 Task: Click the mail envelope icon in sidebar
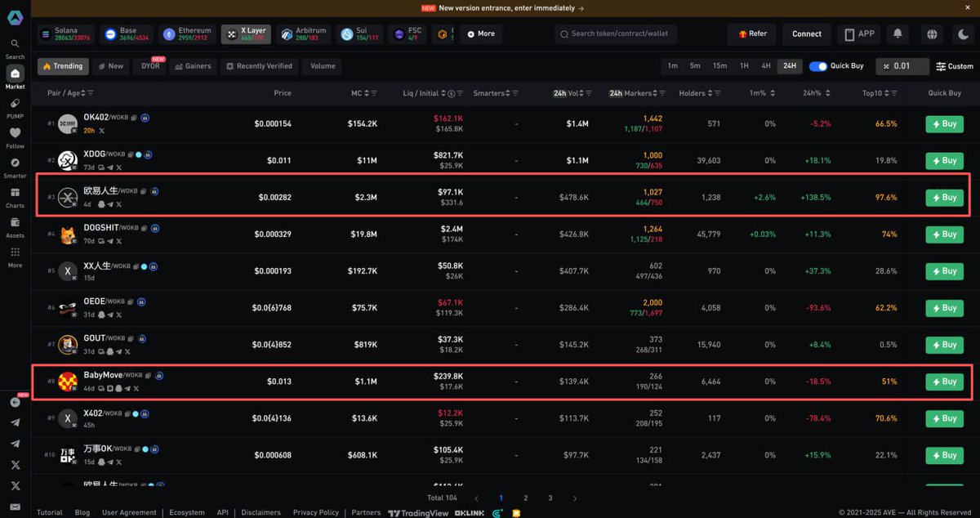coord(15,507)
